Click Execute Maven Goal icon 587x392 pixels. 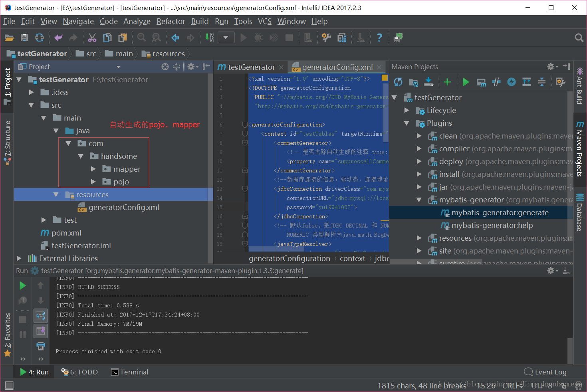point(481,82)
